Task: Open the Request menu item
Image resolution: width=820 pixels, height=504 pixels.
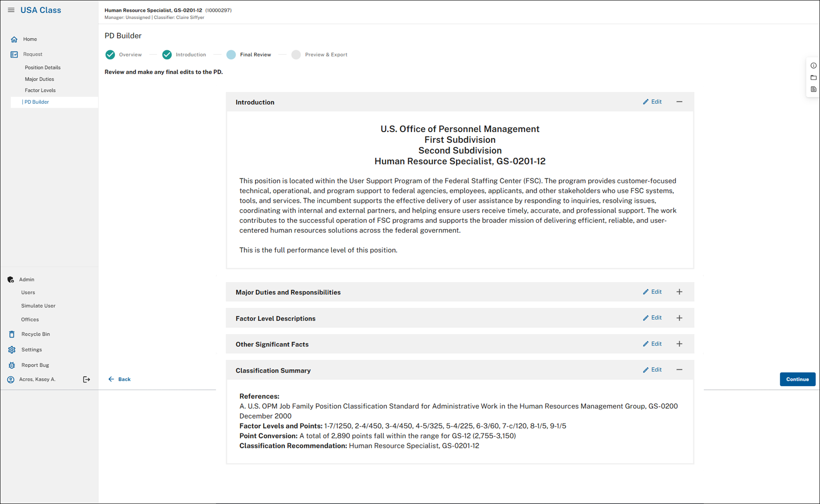Action: point(33,54)
